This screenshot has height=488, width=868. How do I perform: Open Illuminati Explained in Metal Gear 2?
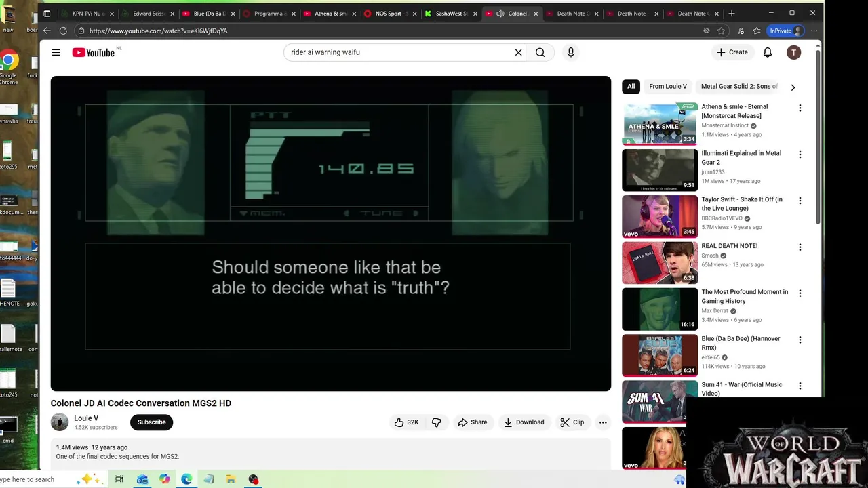(x=741, y=157)
